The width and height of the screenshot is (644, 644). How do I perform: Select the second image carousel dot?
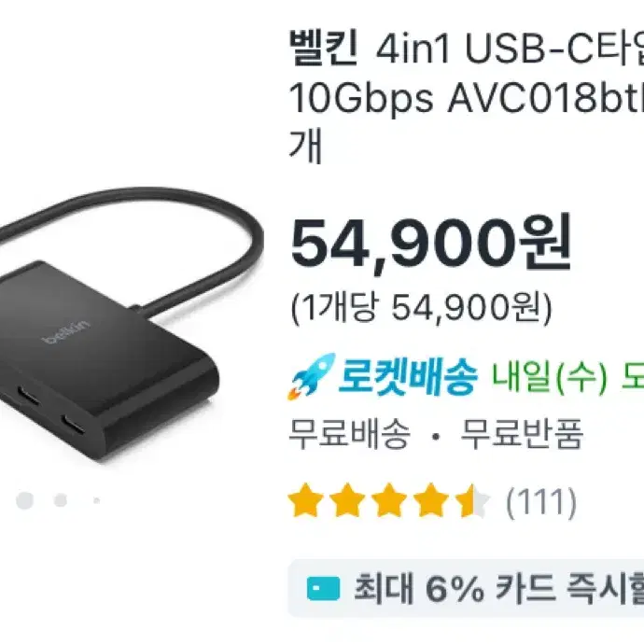61,500
